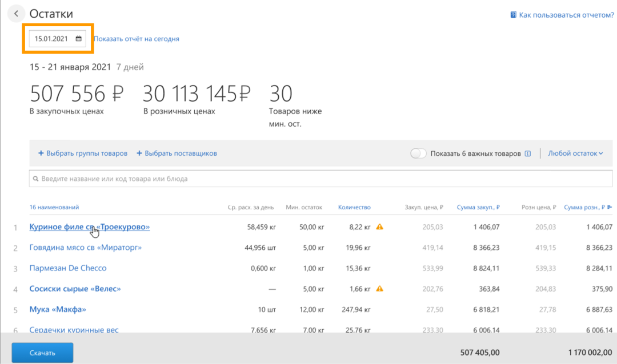
Task: Open Пармезан De Checco item
Action: tap(68, 268)
